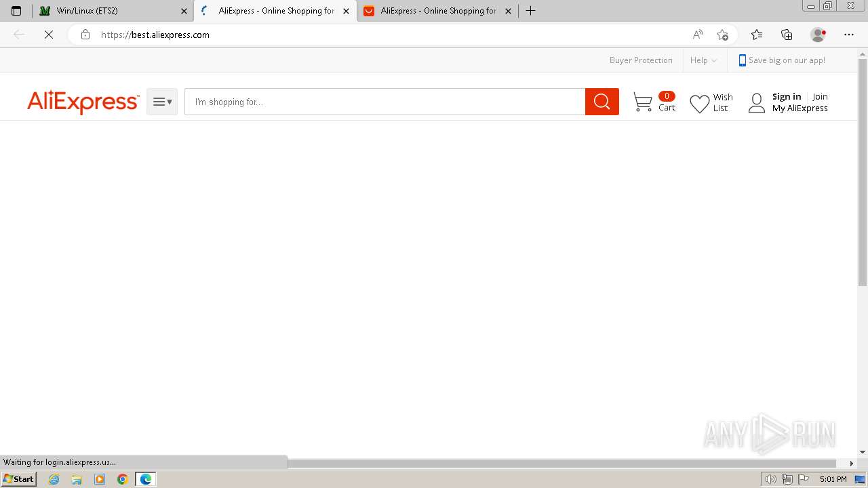Open File Explorer from the taskbar
Viewport: 868px width, 488px height.
[x=77, y=479]
